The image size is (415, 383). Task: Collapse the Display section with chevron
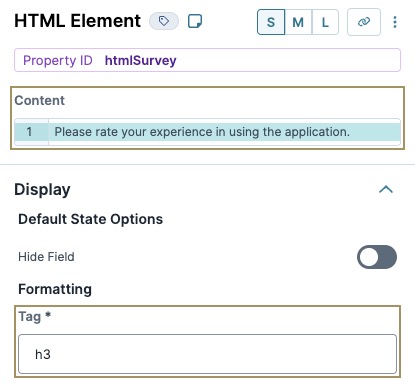(386, 190)
